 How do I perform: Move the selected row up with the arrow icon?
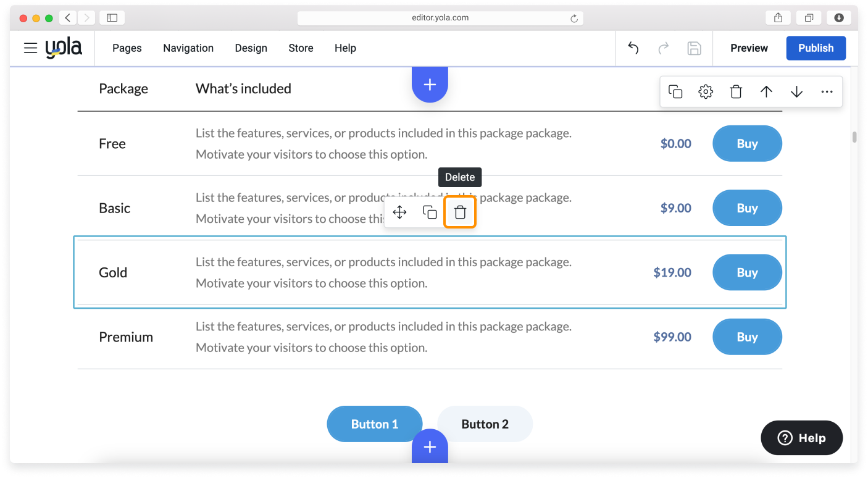766,91
